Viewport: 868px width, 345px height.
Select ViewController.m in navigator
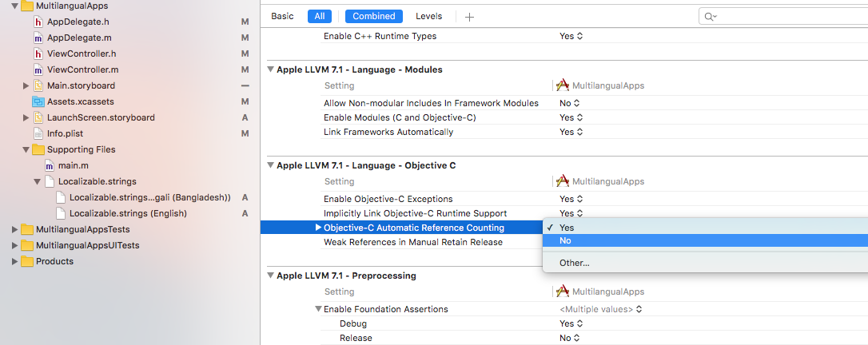(82, 69)
